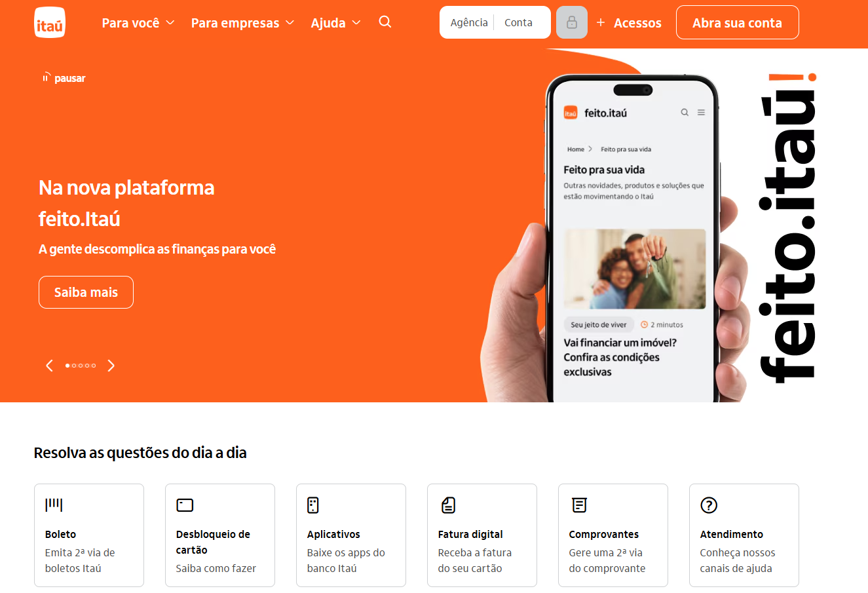The image size is (868, 593).
Task: Click the Atendimento question mark icon
Action: (709, 505)
